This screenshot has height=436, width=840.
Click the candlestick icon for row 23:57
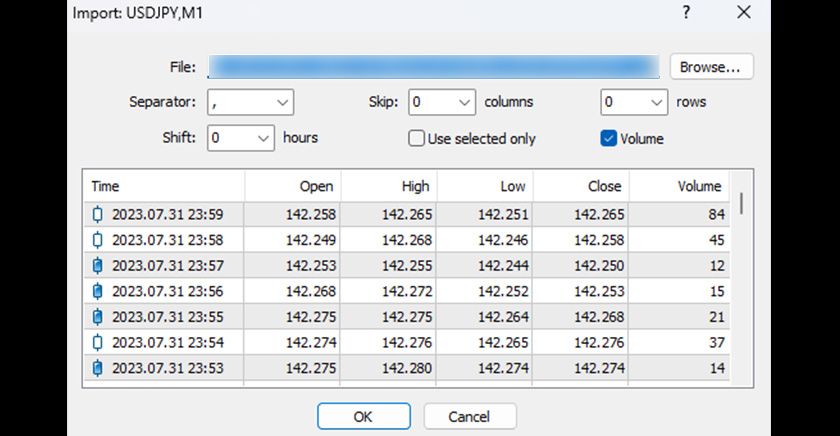tap(97, 265)
